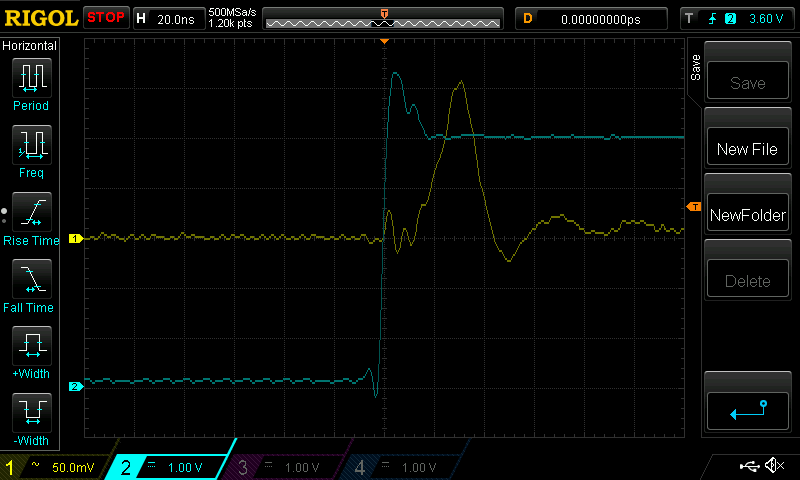Select the -Width measurement icon
Image resolution: width=800 pixels, height=480 pixels.
(x=32, y=412)
